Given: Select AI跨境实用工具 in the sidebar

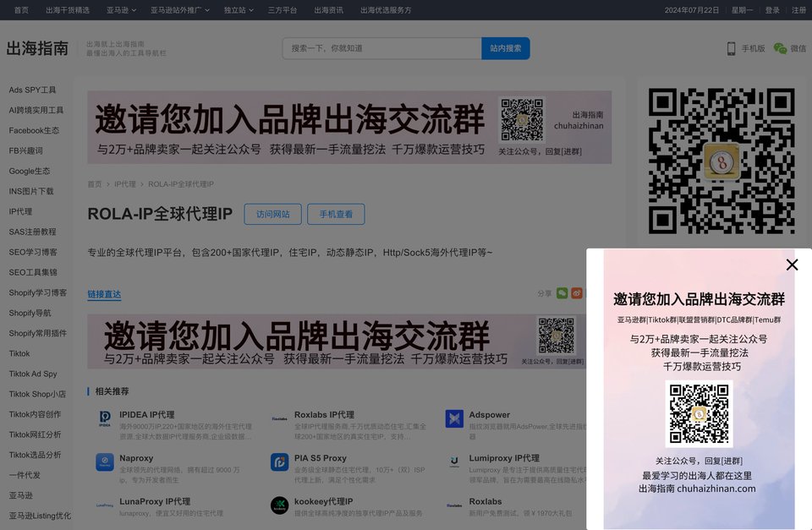Looking at the screenshot, I should [x=36, y=110].
